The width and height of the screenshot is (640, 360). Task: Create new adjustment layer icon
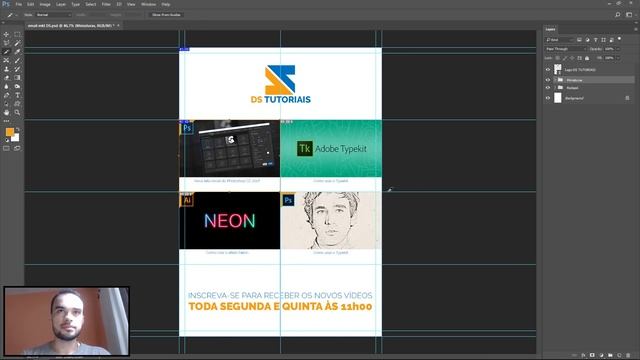pyautogui.click(x=601, y=355)
